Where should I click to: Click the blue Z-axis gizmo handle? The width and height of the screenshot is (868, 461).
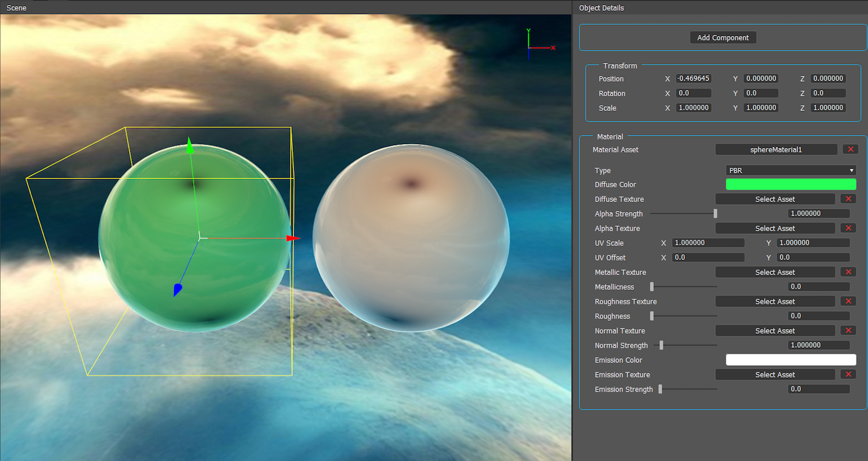coord(177,289)
